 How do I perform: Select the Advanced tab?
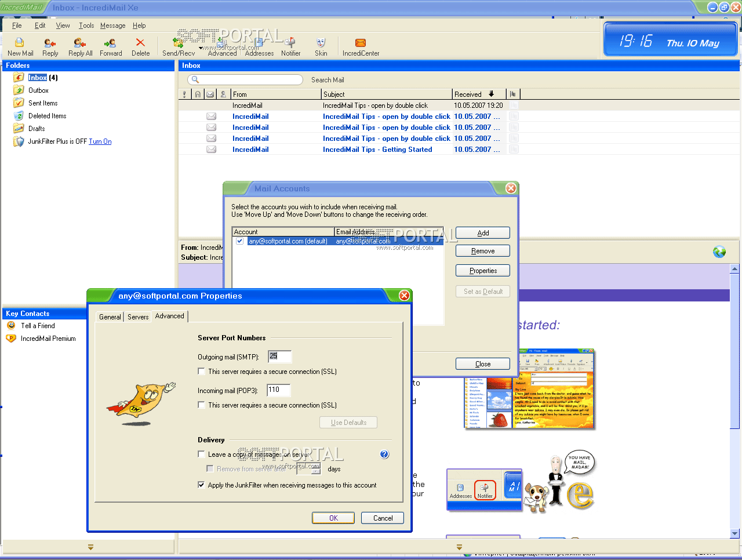point(170,316)
